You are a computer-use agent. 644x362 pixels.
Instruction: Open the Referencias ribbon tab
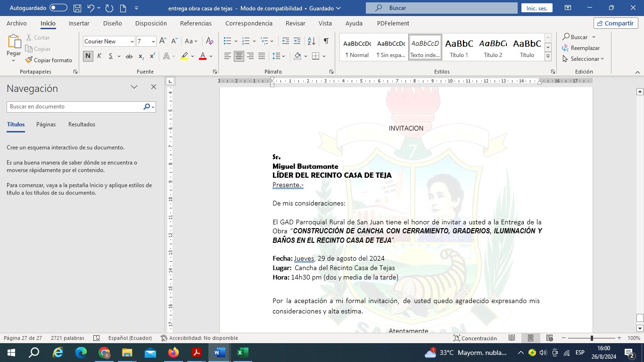(196, 24)
